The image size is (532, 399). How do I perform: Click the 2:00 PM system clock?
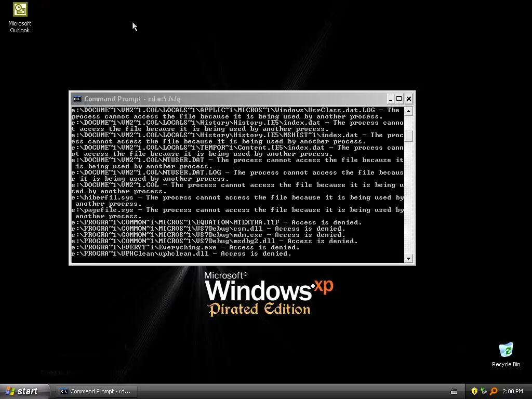[x=513, y=391]
